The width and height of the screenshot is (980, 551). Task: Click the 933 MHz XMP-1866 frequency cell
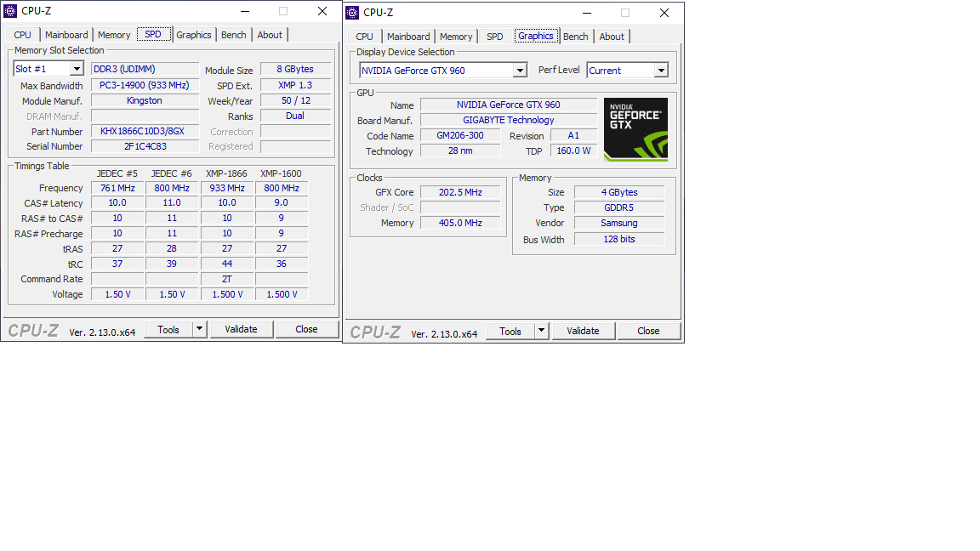227,188
